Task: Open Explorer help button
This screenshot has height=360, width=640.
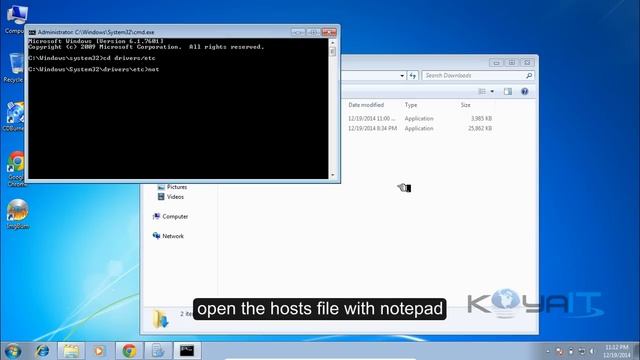Action: [x=524, y=91]
